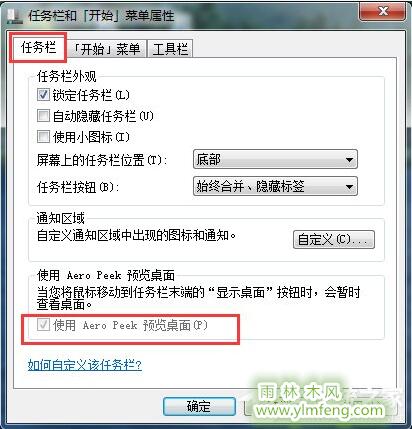The image size is (412, 429).
Task: Switch to the 任务栏 tab
Action: pyautogui.click(x=39, y=48)
